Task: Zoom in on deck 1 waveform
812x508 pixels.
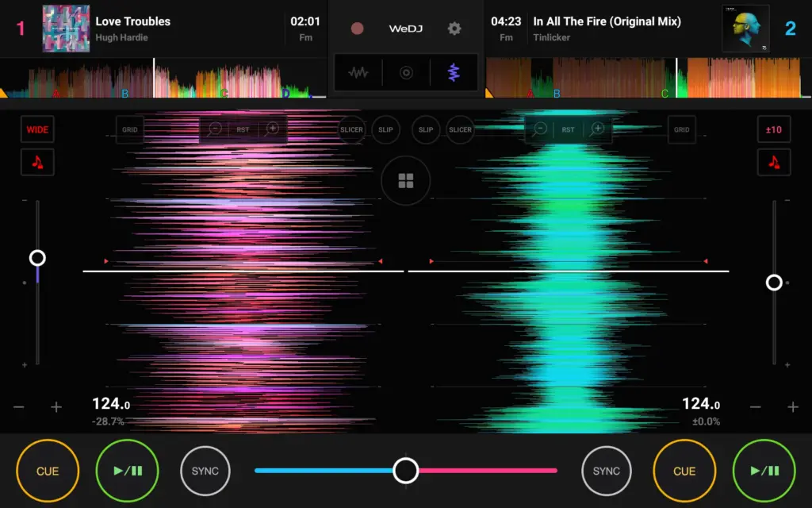Action: pyautogui.click(x=272, y=129)
